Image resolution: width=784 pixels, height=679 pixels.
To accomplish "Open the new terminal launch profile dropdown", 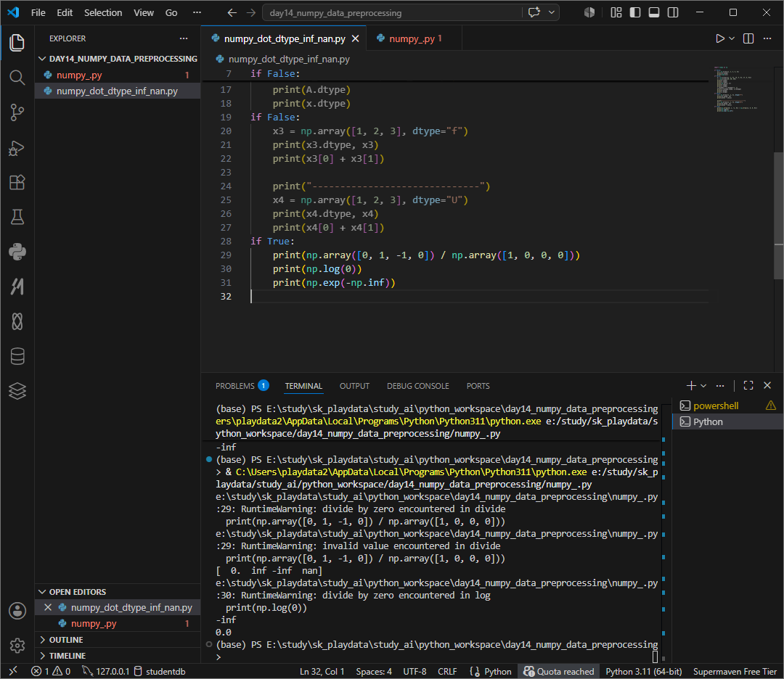I will (x=703, y=385).
